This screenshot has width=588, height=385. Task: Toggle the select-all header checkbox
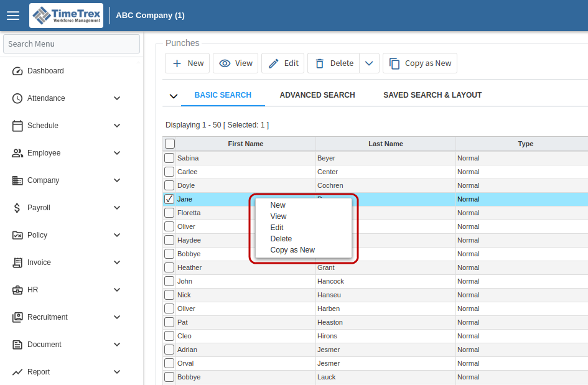(x=170, y=144)
